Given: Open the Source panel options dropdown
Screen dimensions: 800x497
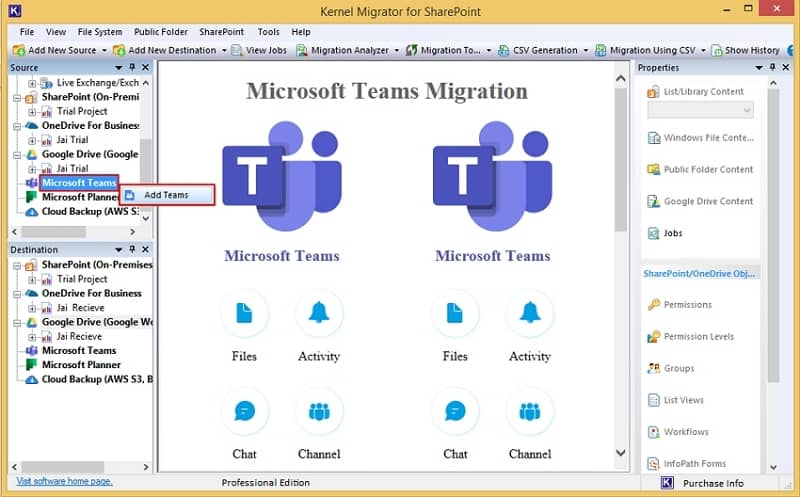Looking at the screenshot, I should (118, 68).
